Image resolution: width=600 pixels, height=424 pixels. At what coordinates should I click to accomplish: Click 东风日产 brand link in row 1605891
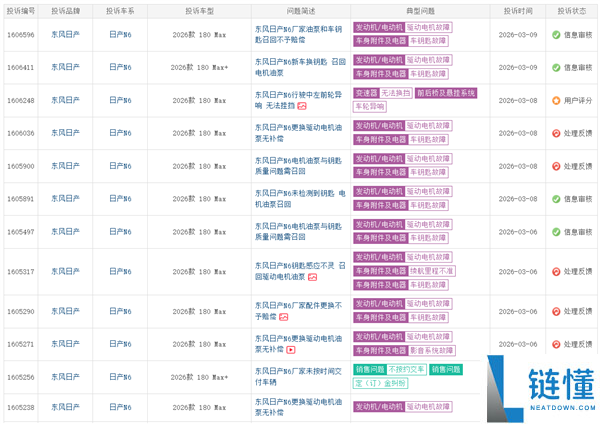pos(65,199)
